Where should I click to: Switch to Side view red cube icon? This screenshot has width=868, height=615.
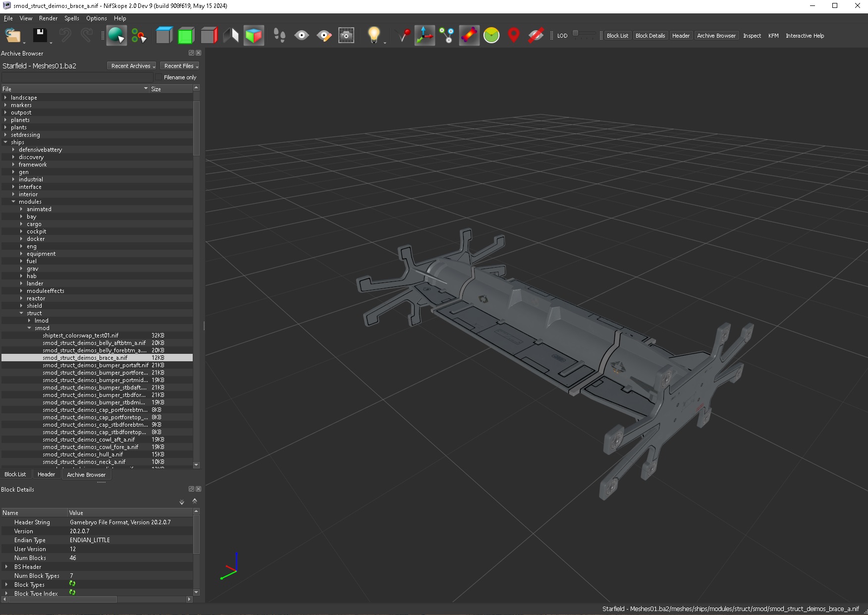click(x=209, y=36)
